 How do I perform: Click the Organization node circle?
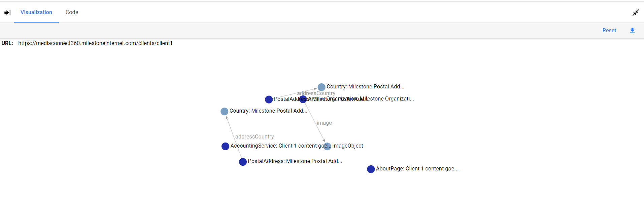pyautogui.click(x=303, y=99)
